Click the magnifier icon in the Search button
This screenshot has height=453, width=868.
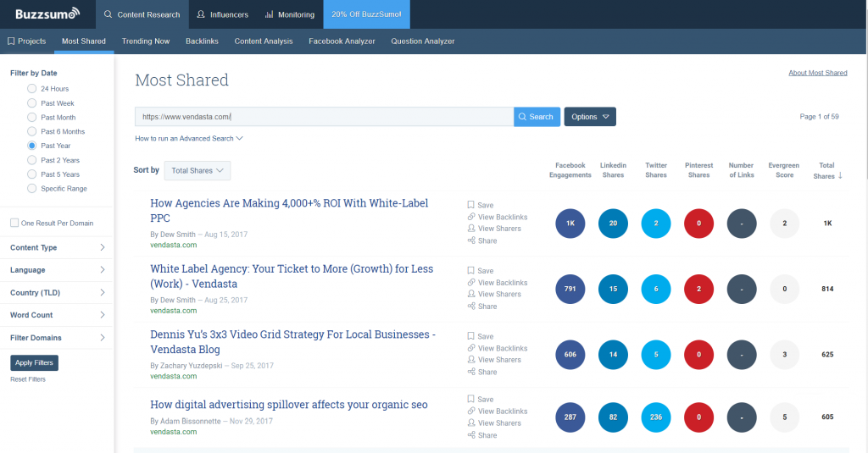522,117
